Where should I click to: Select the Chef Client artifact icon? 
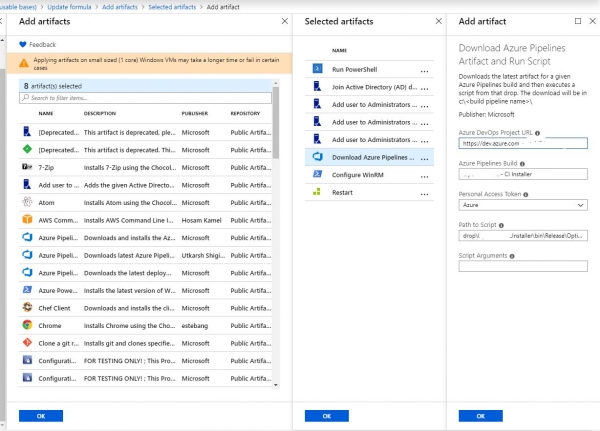point(26,308)
